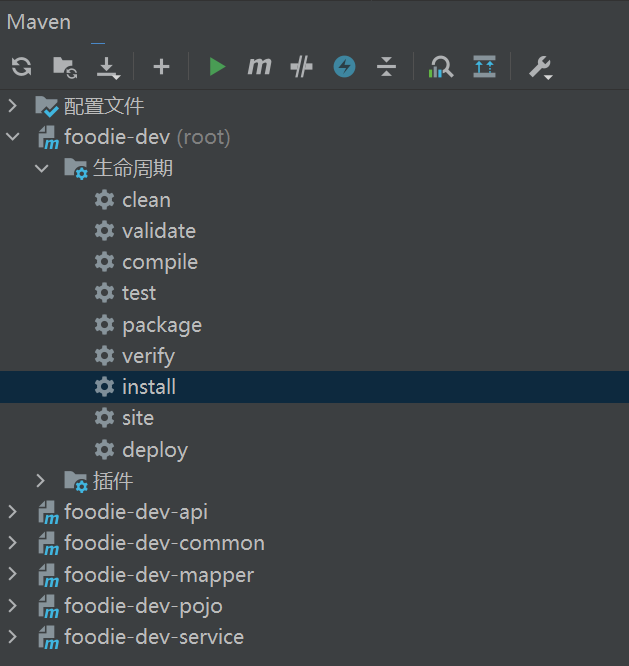Screen dimensions: 629x666
Task: Select the deploy lifecycle goal
Action: [x=154, y=450]
